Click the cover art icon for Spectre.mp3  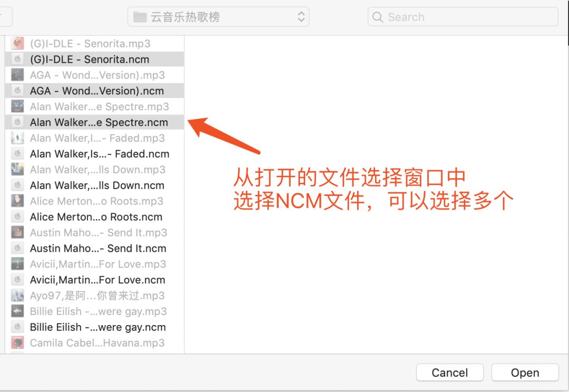point(17,106)
